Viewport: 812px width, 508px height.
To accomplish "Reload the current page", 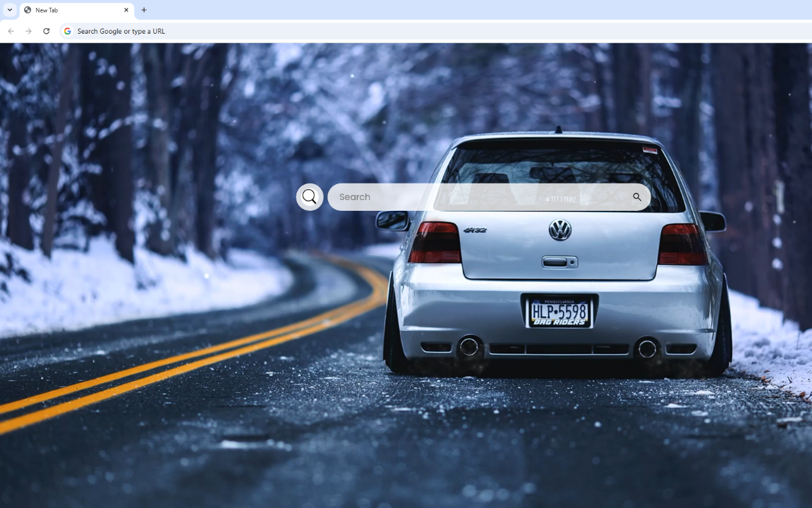I will (x=46, y=30).
